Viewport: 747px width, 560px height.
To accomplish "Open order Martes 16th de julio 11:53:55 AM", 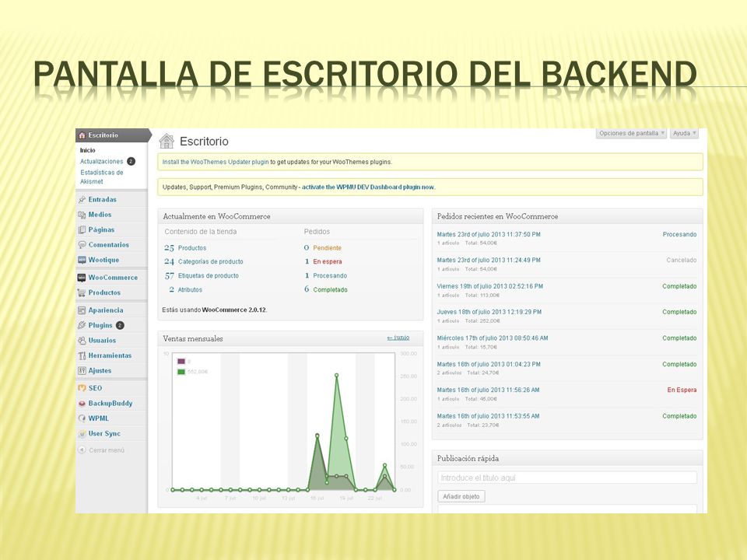I will click(489, 416).
